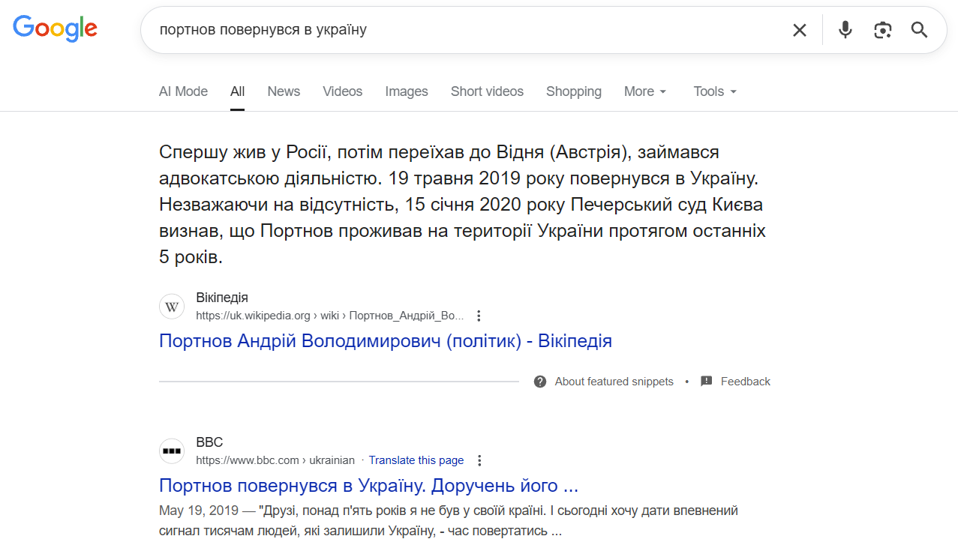
Task: Click the Translate this page link
Action: [416, 460]
